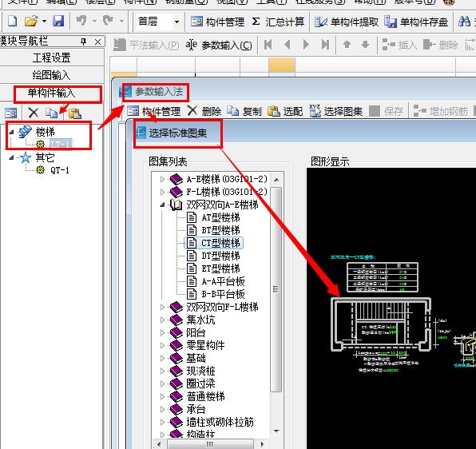This screenshot has height=449, width=476.
Task: Open the 首层 floor dropdown
Action: tap(177, 22)
